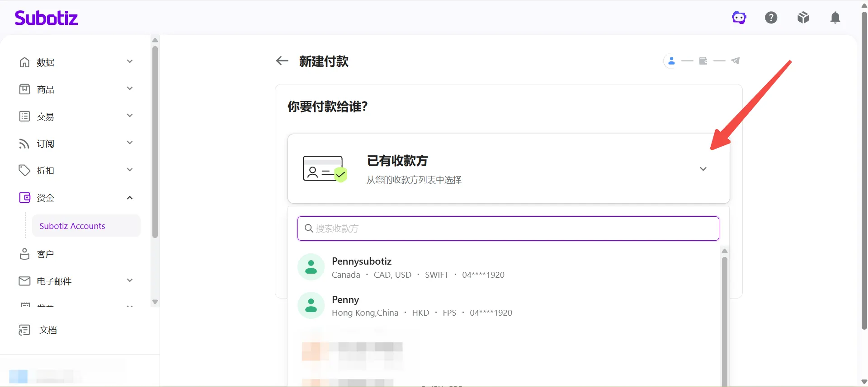Image resolution: width=868 pixels, height=387 pixels.
Task: Click the 电子邮件 envelope icon in sidebar
Action: tap(24, 281)
